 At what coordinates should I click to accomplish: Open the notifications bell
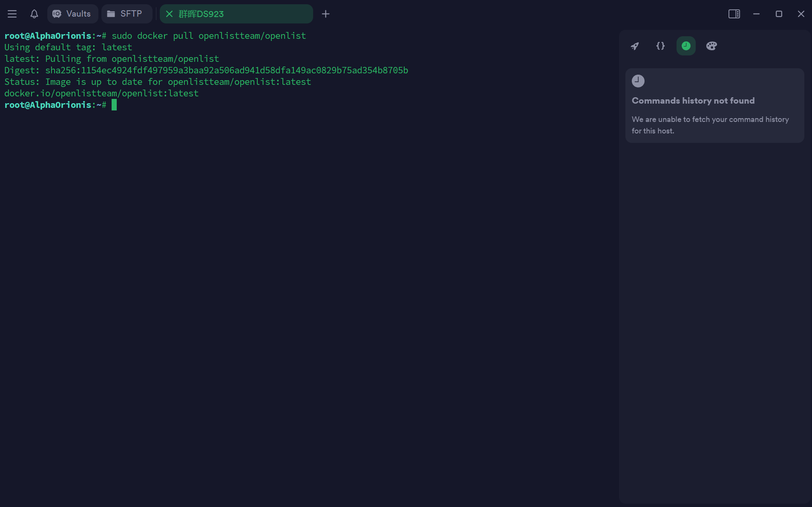pos(34,14)
